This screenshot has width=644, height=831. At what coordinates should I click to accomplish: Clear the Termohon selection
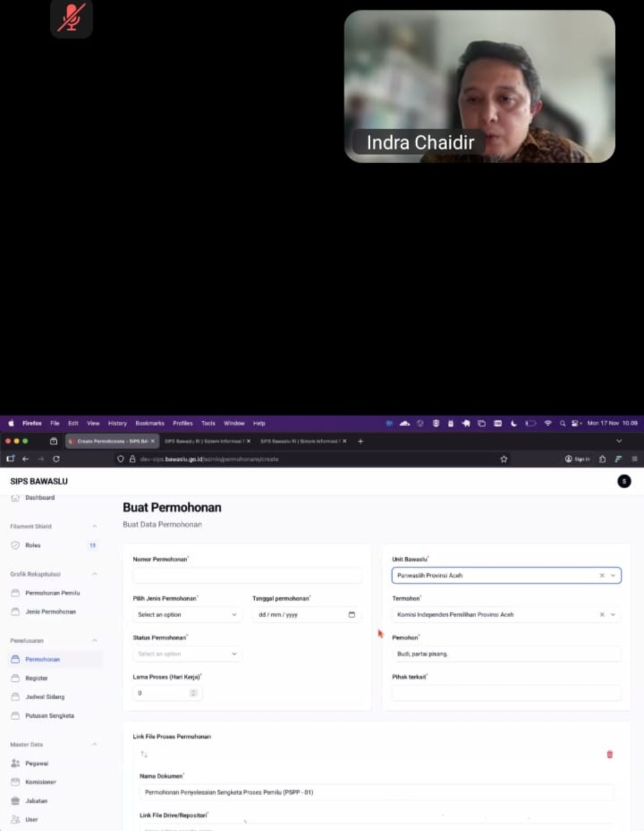tap(602, 615)
